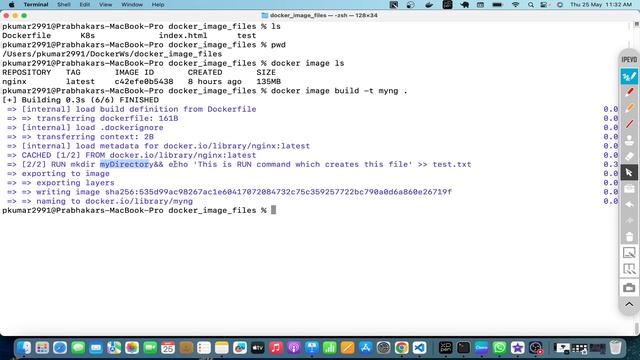The image size is (640, 360).
Task: Open Podcasts from the dock
Action: pos(293,348)
